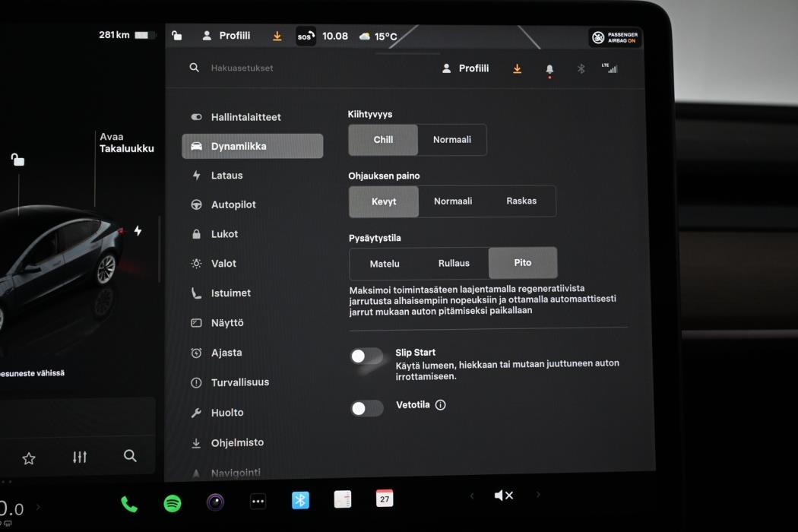The height and width of the screenshot is (532, 798).
Task: Open more apps with the ellipsis button
Action: (x=258, y=501)
